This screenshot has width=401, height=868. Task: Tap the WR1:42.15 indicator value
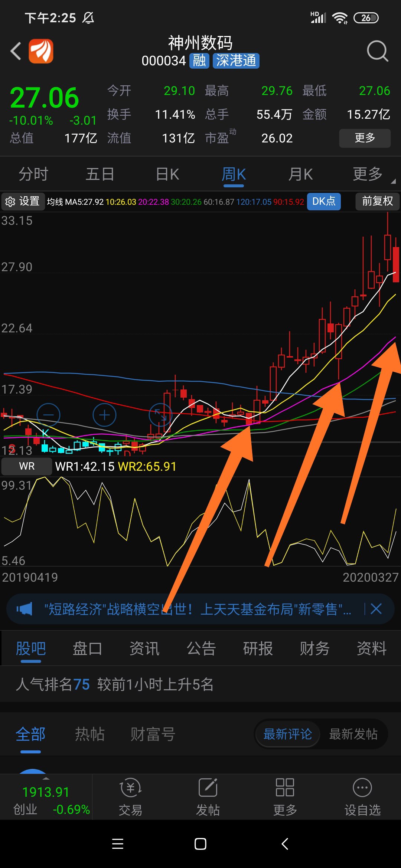[85, 466]
